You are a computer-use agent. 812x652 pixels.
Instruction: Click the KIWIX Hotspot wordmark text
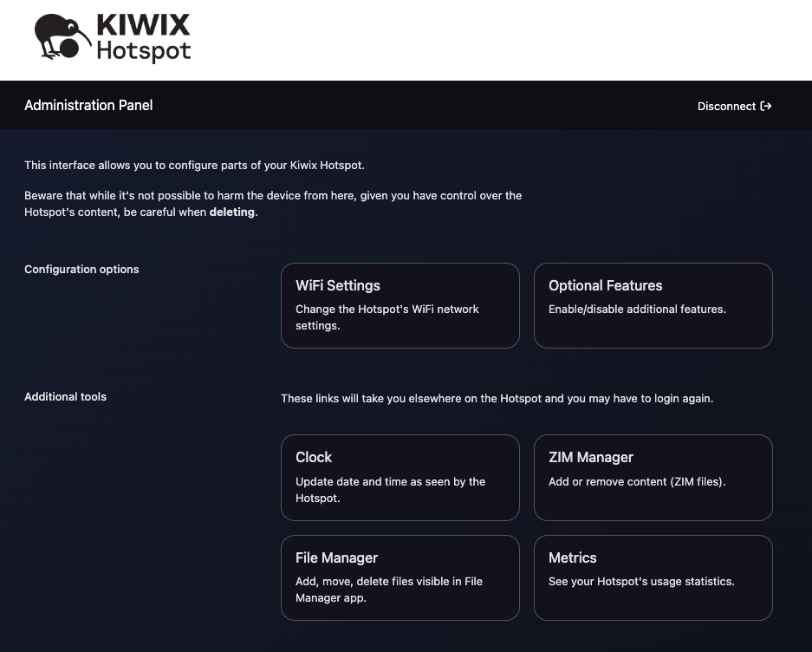pyautogui.click(x=143, y=38)
